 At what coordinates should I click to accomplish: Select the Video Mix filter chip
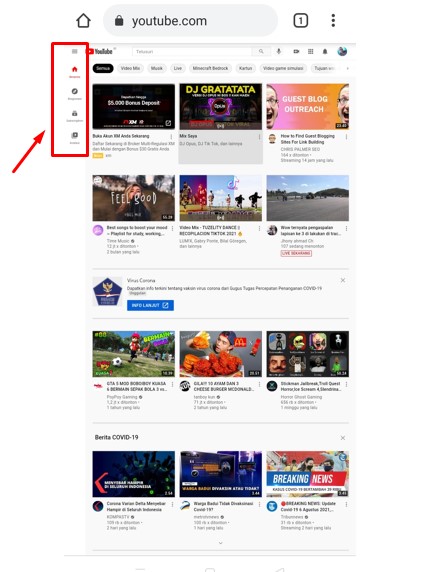(130, 68)
